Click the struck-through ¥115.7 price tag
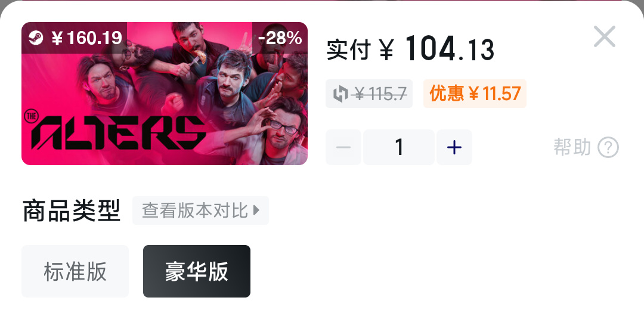 pyautogui.click(x=369, y=94)
